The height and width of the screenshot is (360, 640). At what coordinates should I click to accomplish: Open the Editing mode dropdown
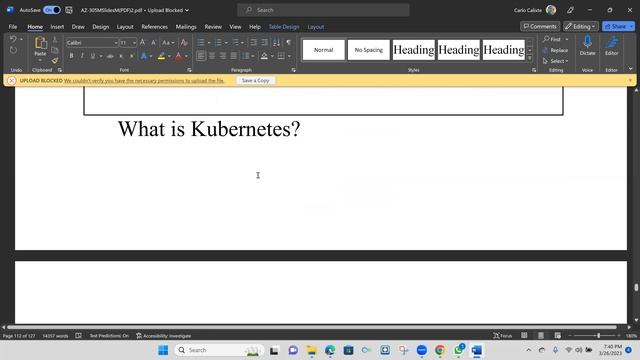(x=580, y=26)
